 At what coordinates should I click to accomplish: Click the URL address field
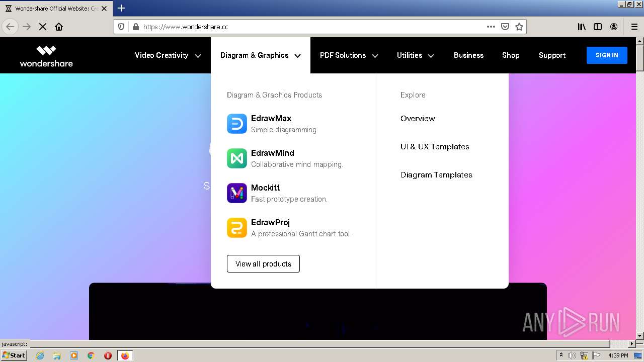[x=312, y=27]
